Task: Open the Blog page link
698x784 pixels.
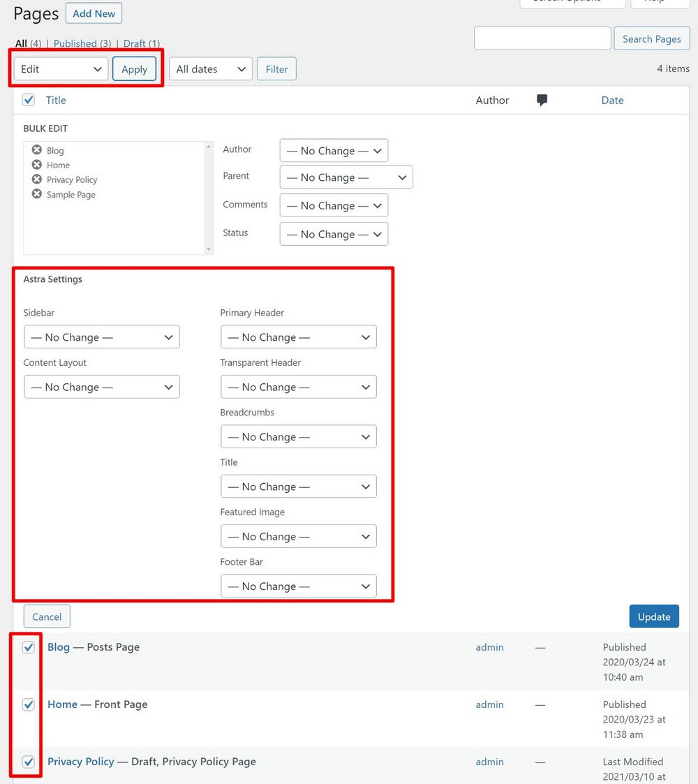Action: 59,647
